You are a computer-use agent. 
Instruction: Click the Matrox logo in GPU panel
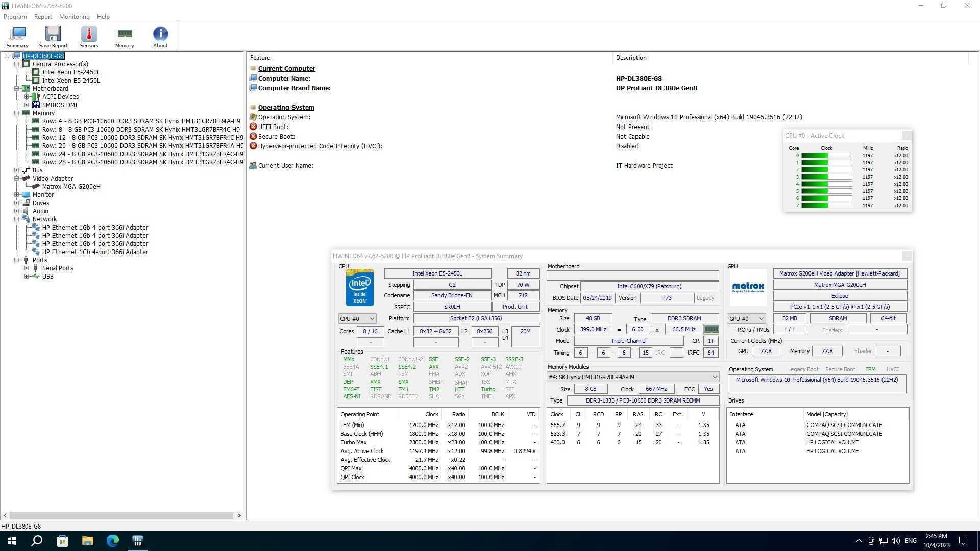tap(748, 288)
